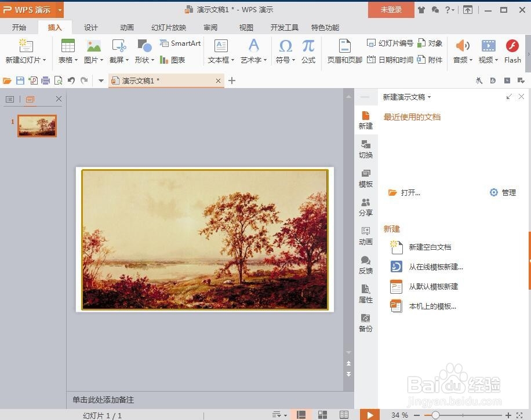Insert an attachment (附件)
Image resolution: width=531 pixels, height=420 pixels.
pyautogui.click(x=430, y=60)
